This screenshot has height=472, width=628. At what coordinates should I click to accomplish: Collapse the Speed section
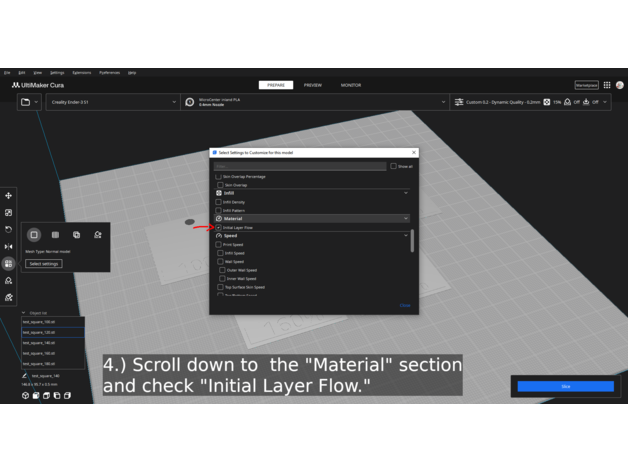point(405,236)
